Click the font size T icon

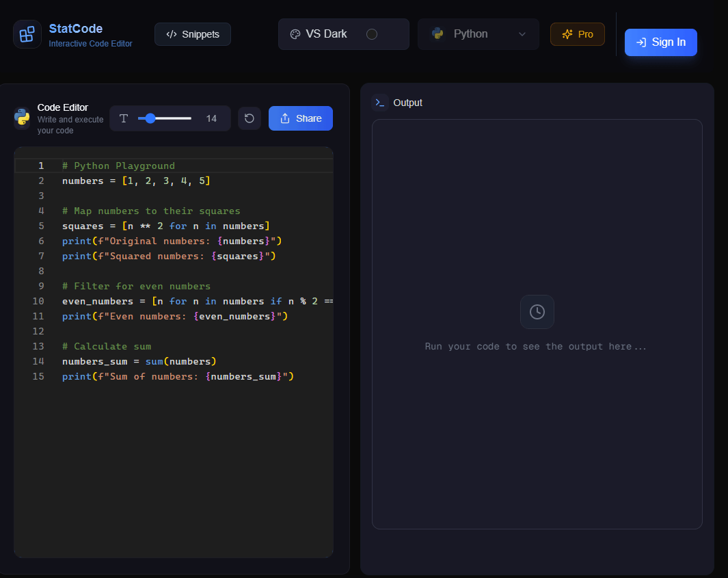124,118
